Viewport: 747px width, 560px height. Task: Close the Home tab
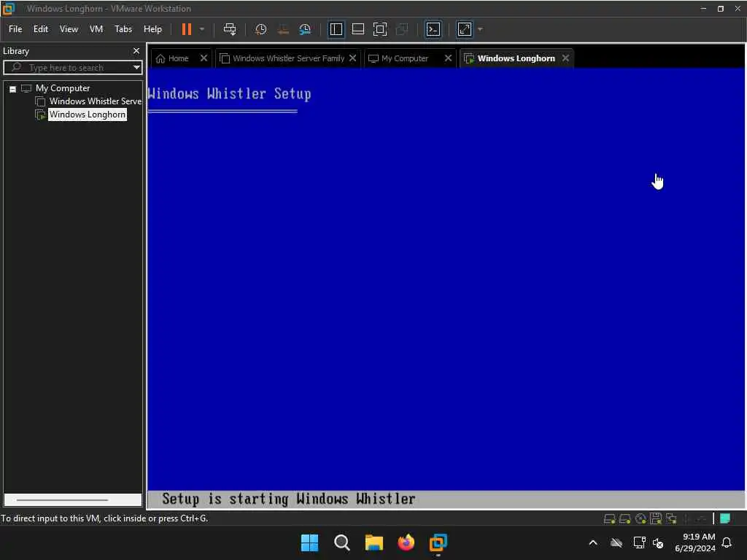click(204, 58)
